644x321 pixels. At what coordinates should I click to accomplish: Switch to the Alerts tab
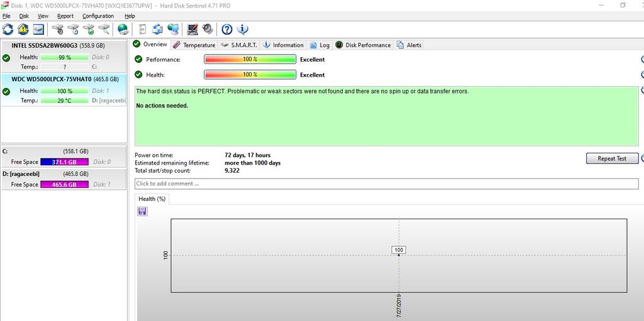pos(409,45)
